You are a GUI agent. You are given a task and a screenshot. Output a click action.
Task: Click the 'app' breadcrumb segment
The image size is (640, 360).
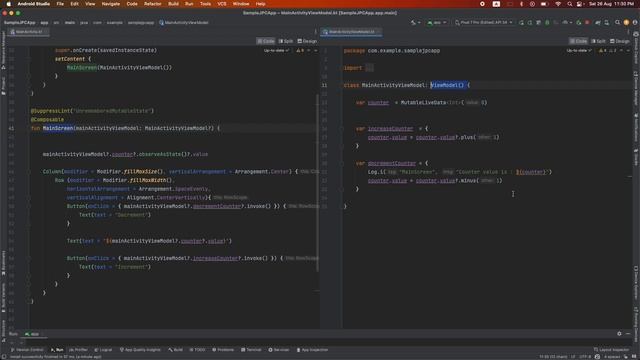44,23
